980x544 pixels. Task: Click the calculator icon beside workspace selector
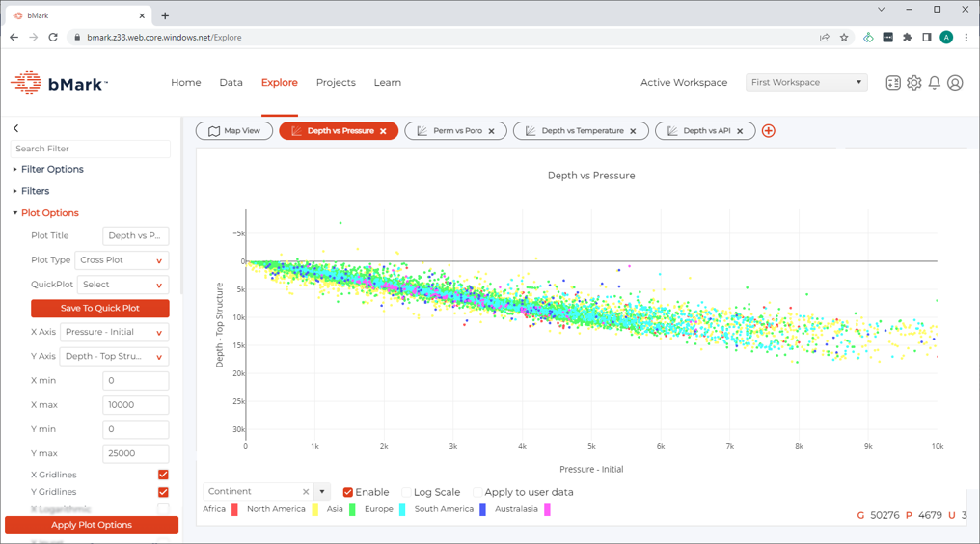[x=893, y=83]
